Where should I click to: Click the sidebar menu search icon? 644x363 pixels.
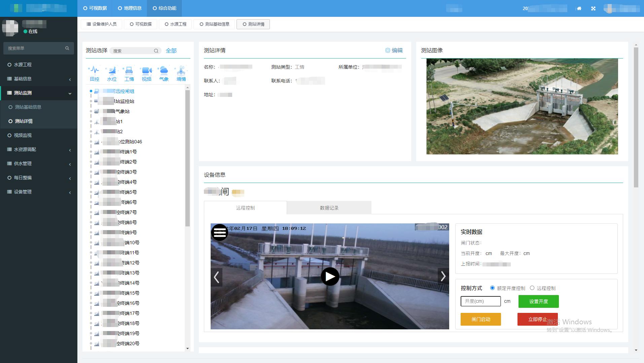[67, 48]
